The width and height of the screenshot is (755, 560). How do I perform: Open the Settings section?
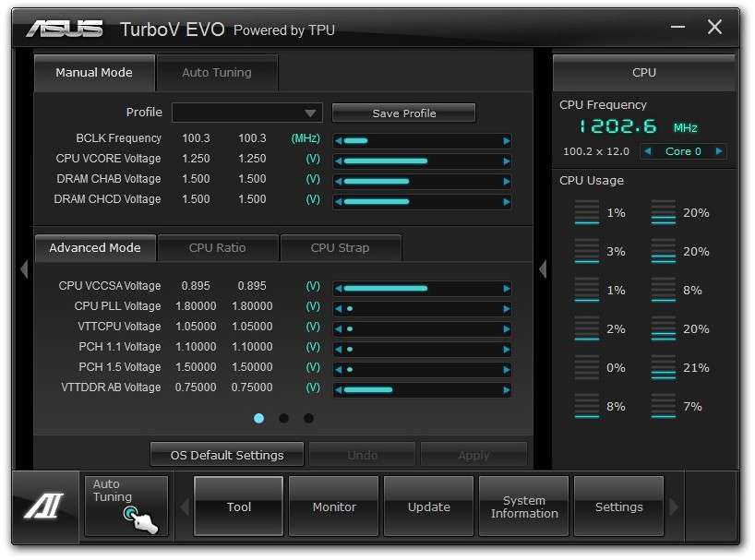618,506
